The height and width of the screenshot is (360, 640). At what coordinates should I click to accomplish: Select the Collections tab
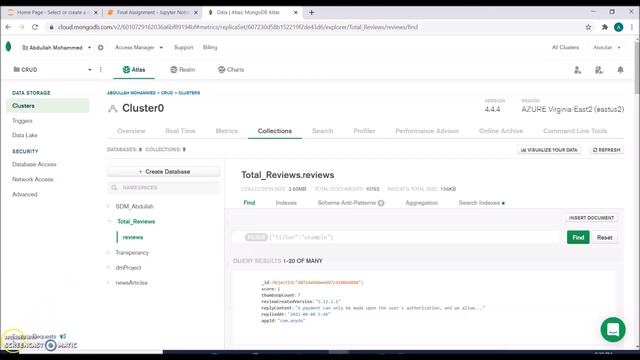(275, 131)
